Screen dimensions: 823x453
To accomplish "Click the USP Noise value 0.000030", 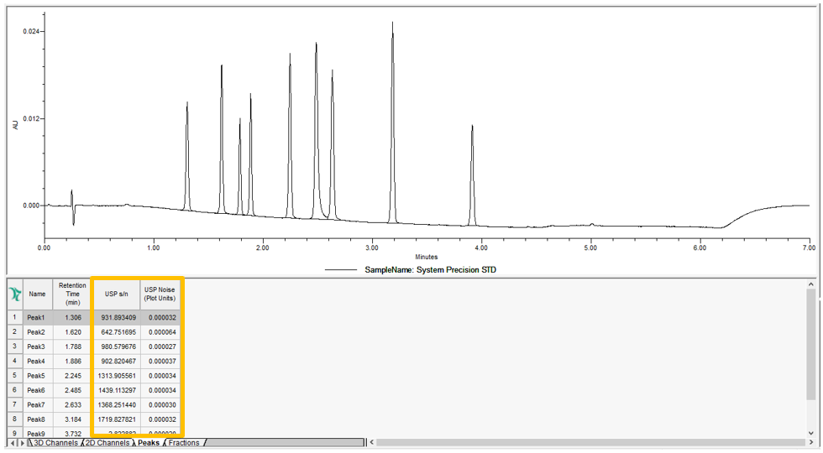I will point(161,405).
